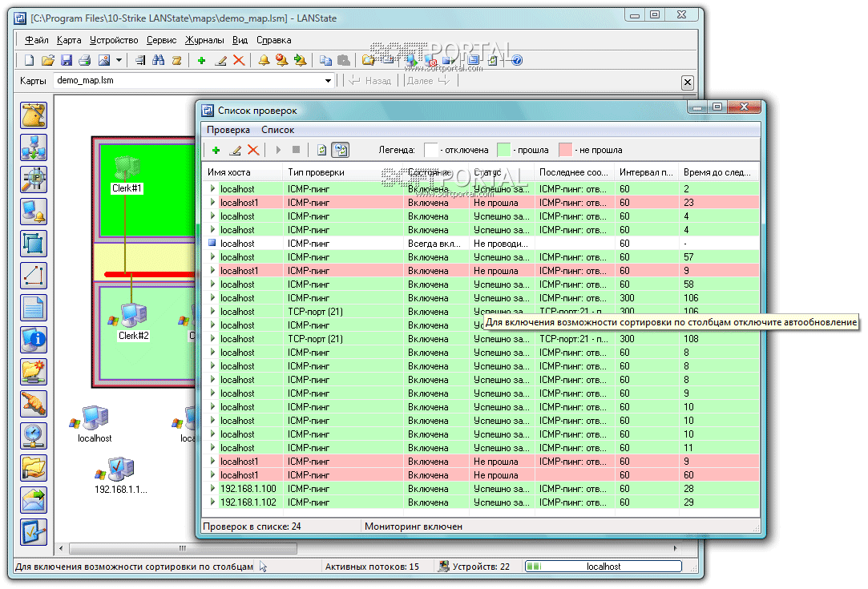This screenshot has height=589, width=868.
Task: Click the Интервал п... column header
Action: tap(647, 172)
